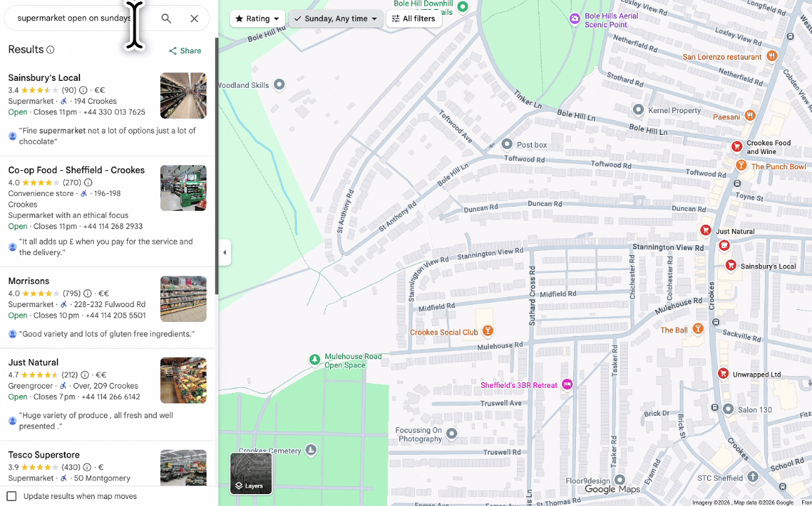Select the Crookes Cemetery marker
Viewport: 812px width, 506px height.
(x=310, y=450)
